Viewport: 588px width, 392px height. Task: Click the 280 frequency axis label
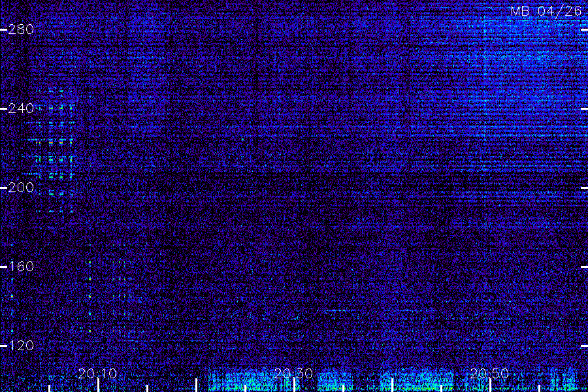(x=21, y=29)
